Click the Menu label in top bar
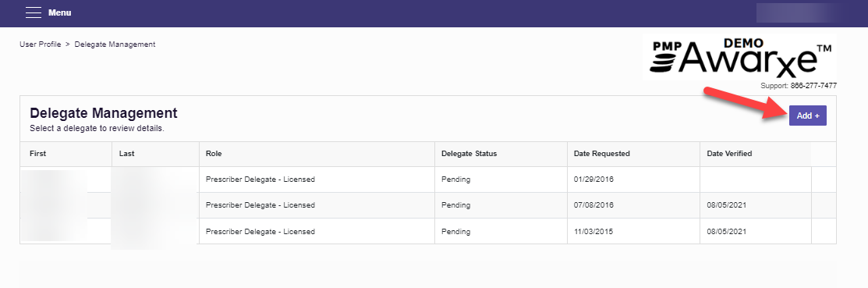This screenshot has height=288, width=868. (59, 12)
